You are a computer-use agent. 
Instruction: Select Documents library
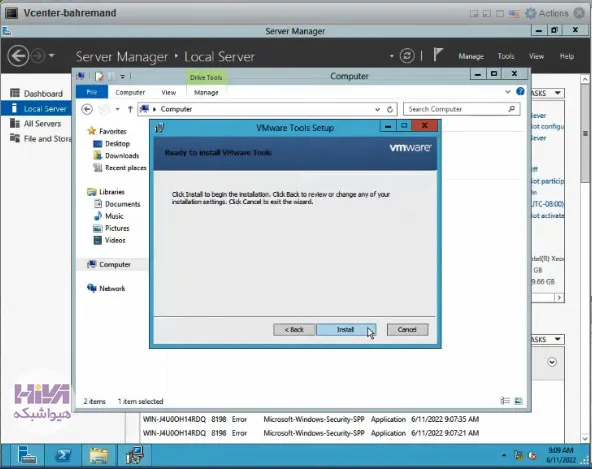point(122,204)
